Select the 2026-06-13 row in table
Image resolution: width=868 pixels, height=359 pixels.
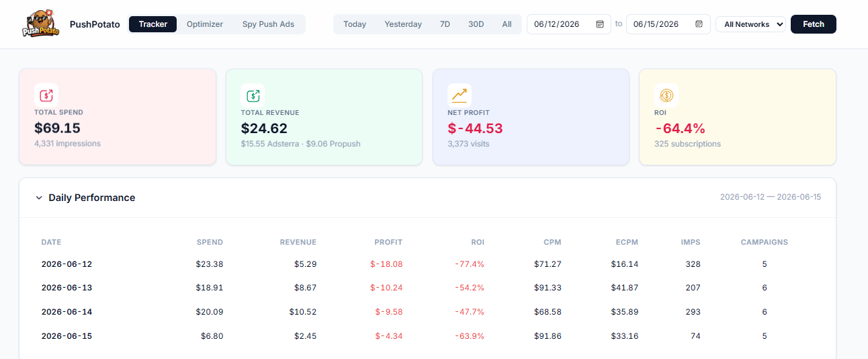point(427,288)
